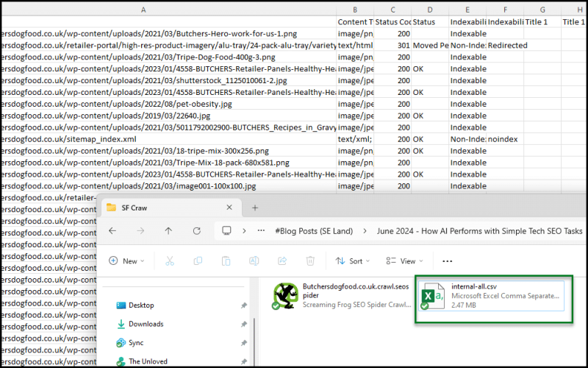Click the Copy icon in Explorer toolbar
Image resolution: width=588 pixels, height=368 pixels.
[198, 261]
